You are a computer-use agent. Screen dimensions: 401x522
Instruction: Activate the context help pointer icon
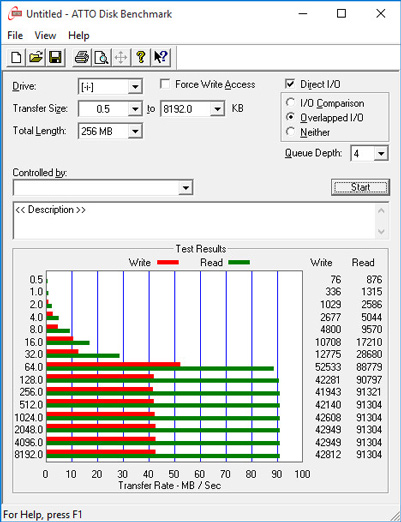(161, 57)
